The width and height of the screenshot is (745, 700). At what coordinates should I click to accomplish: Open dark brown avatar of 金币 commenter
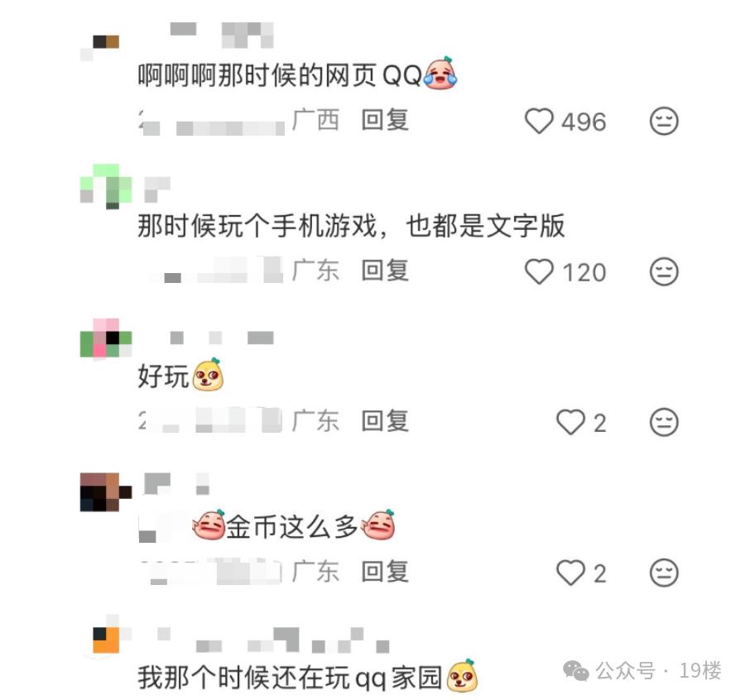(105, 492)
